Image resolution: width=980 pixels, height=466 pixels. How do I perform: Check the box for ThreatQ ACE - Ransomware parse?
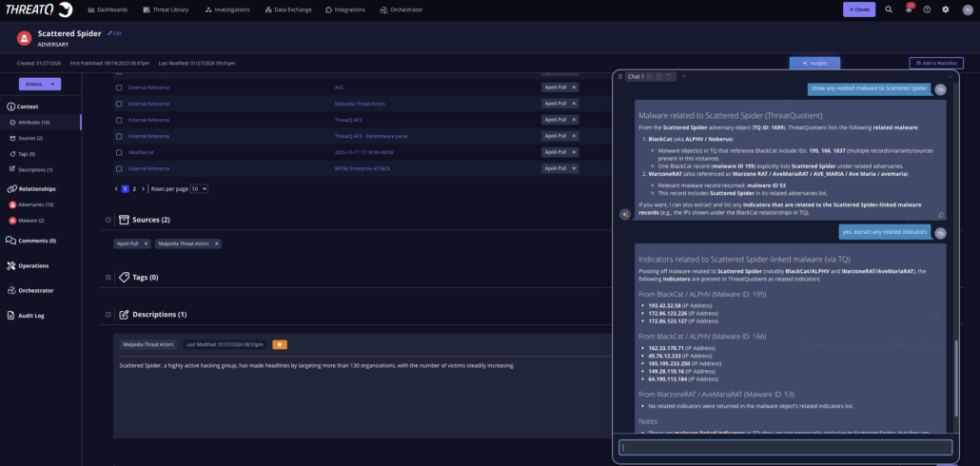click(x=119, y=136)
